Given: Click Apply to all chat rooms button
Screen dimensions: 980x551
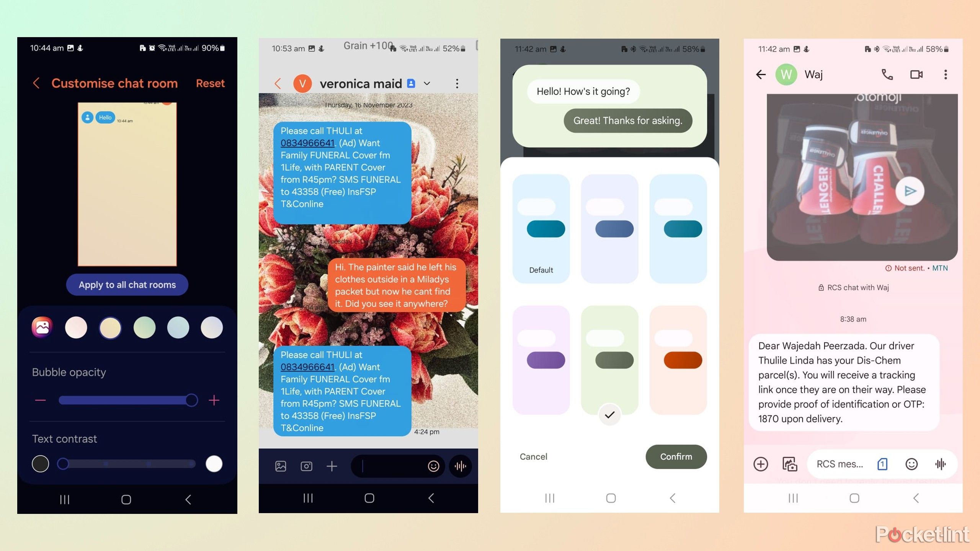Looking at the screenshot, I should point(127,284).
